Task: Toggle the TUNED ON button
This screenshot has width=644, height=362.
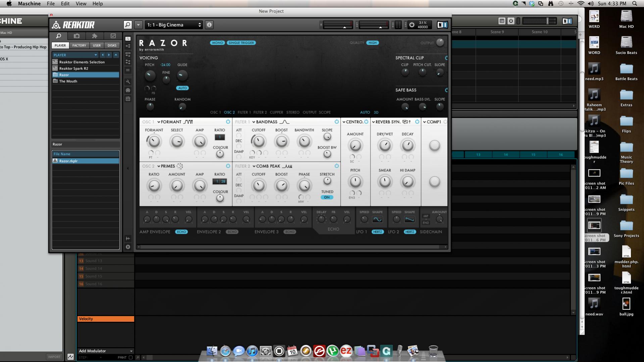Action: pos(327,197)
